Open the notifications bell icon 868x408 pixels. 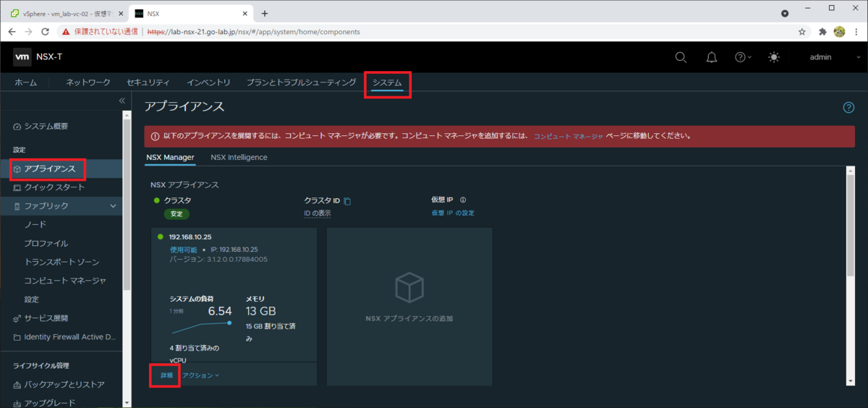pos(712,57)
